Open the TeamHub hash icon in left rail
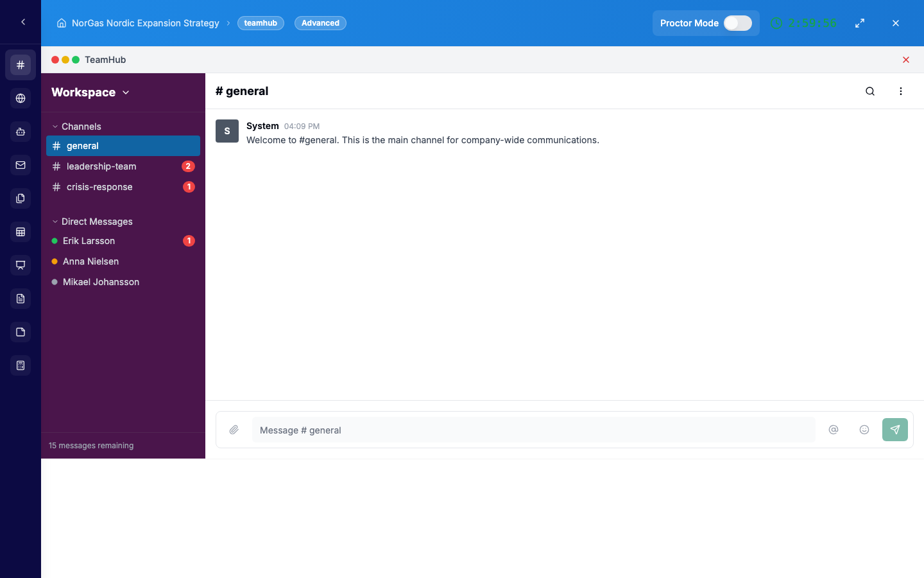 (21, 65)
